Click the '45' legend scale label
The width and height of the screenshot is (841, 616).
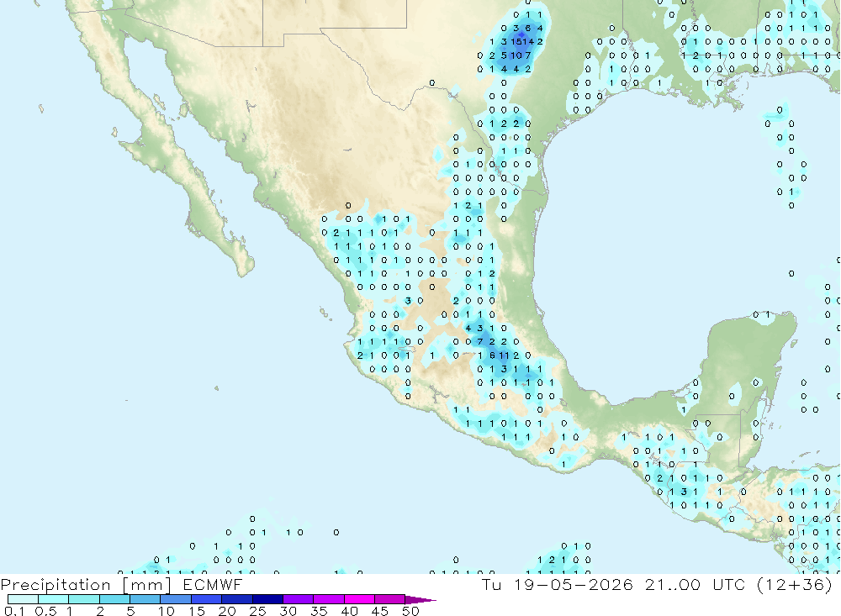(380, 611)
